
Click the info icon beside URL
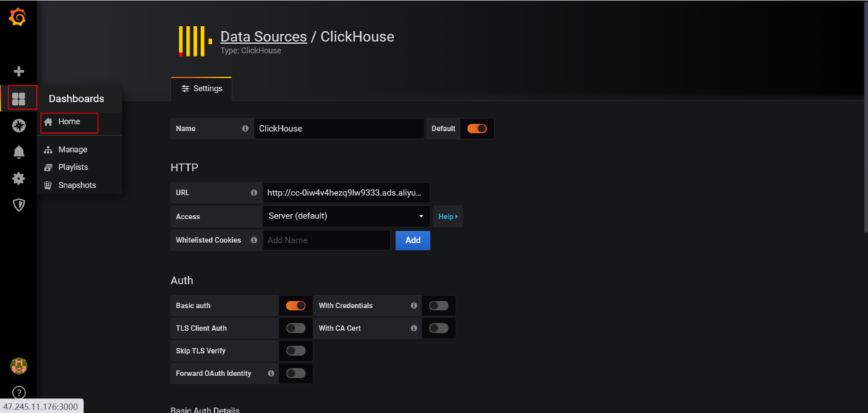coord(254,193)
